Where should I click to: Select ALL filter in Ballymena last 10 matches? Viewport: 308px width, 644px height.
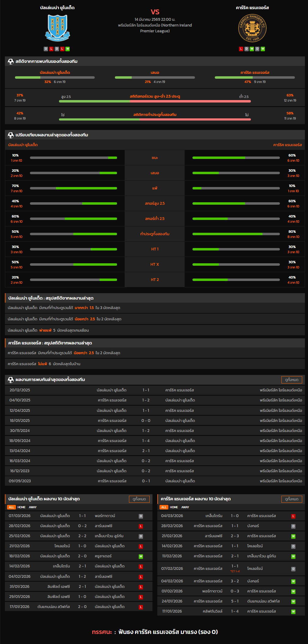(x=11, y=507)
